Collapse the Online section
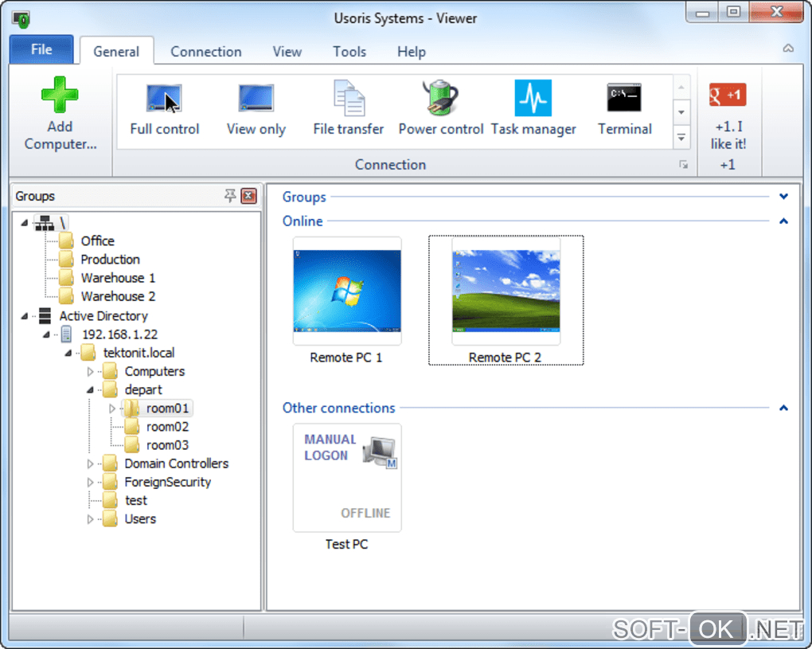This screenshot has height=649, width=812. [783, 221]
